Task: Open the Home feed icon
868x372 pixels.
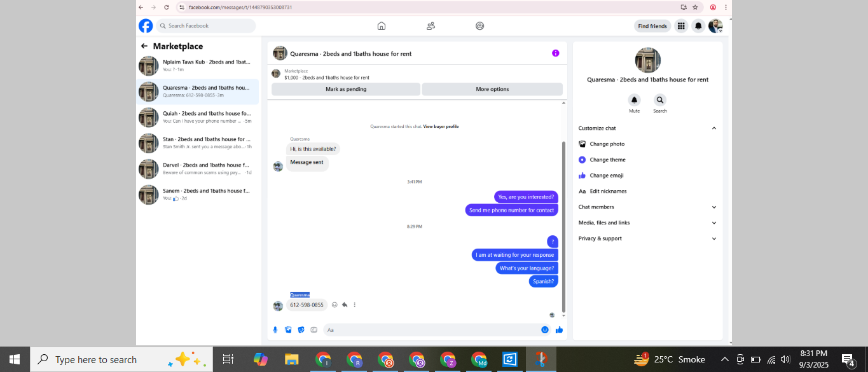Action: [382, 26]
